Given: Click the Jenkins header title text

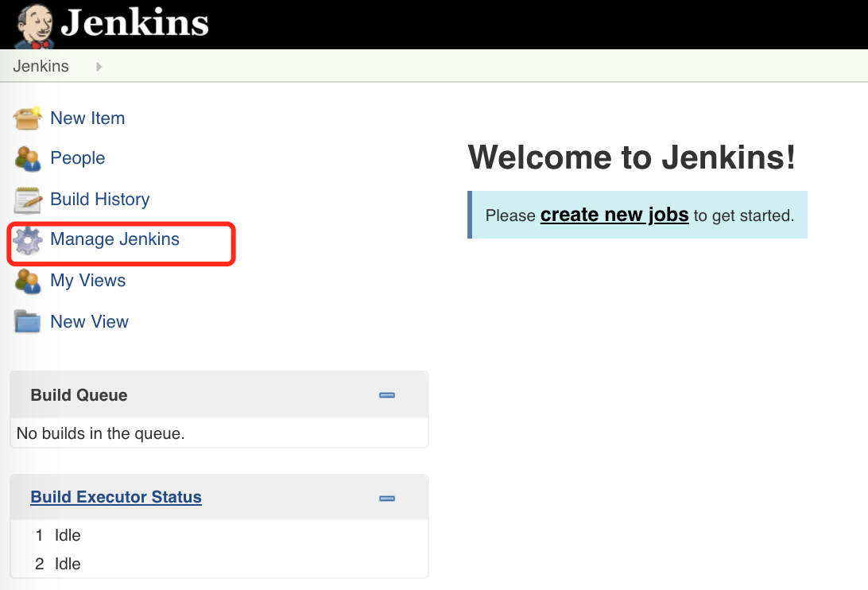Looking at the screenshot, I should coord(134,23).
